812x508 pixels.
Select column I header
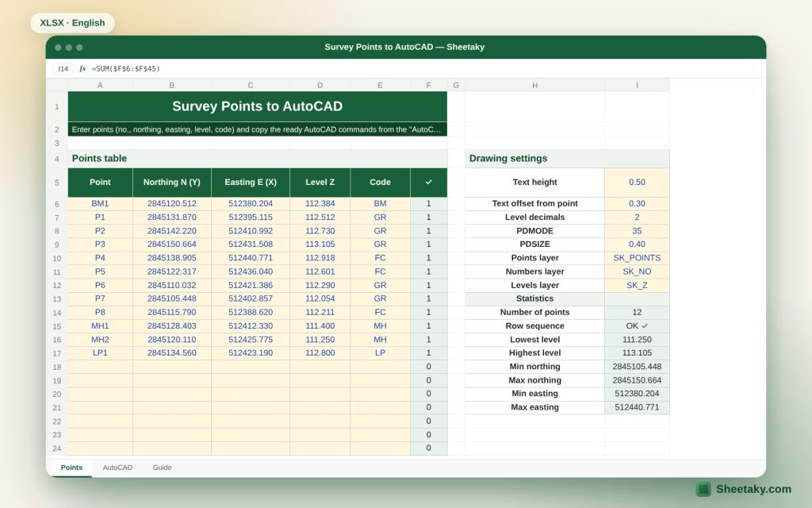pyautogui.click(x=637, y=85)
